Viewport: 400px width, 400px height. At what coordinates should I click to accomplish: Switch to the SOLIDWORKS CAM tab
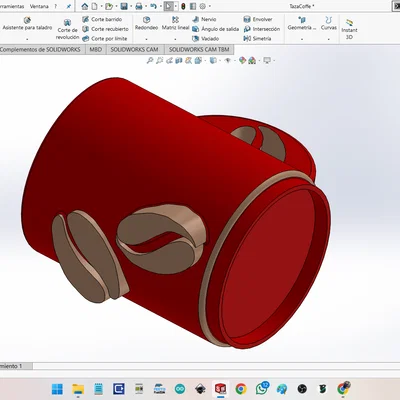coord(134,50)
